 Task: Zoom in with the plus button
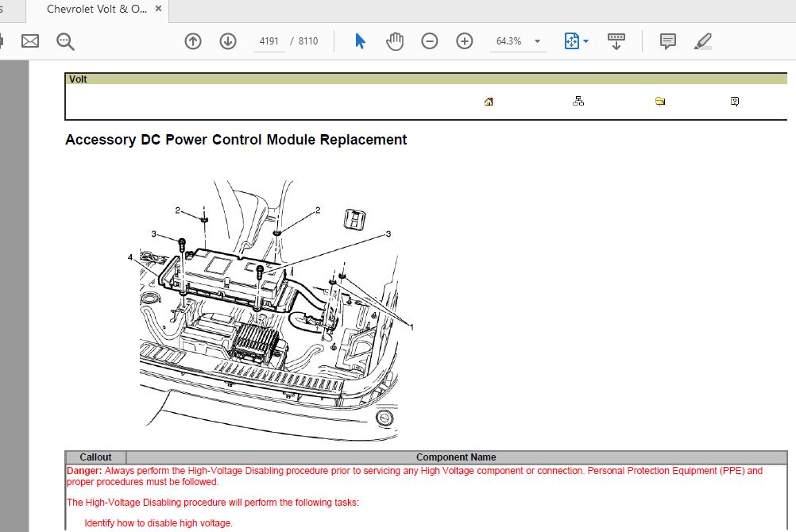[x=465, y=41]
